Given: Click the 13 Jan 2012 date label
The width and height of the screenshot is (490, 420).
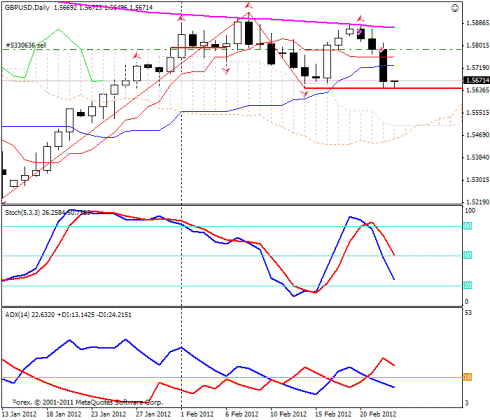Looking at the screenshot, I should pyautogui.click(x=19, y=414).
